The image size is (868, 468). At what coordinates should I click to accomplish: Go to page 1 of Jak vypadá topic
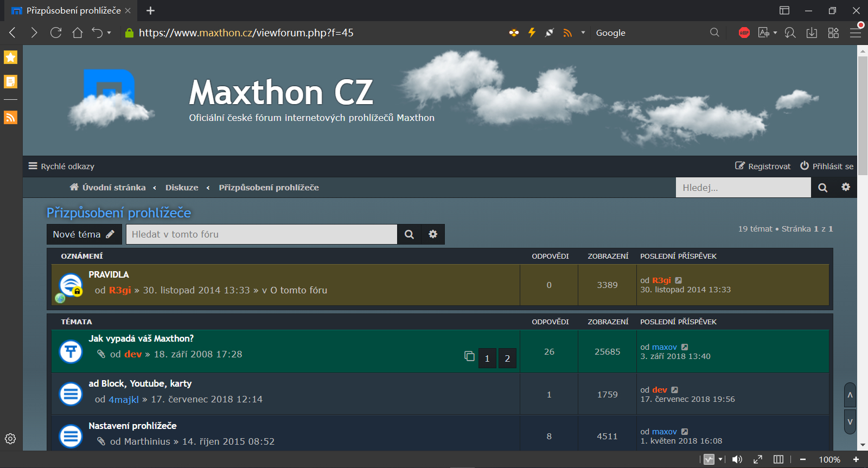487,358
